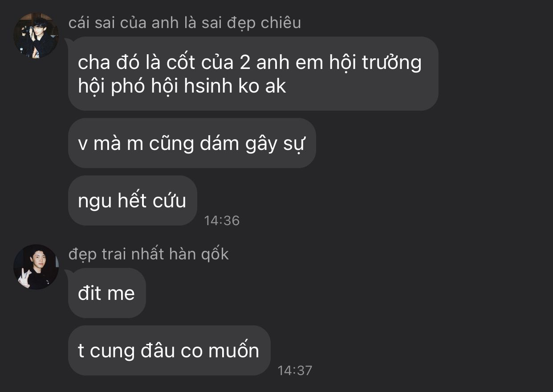Image resolution: width=553 pixels, height=392 pixels.
Task: Click the 14:36 timestamp
Action: click(222, 220)
